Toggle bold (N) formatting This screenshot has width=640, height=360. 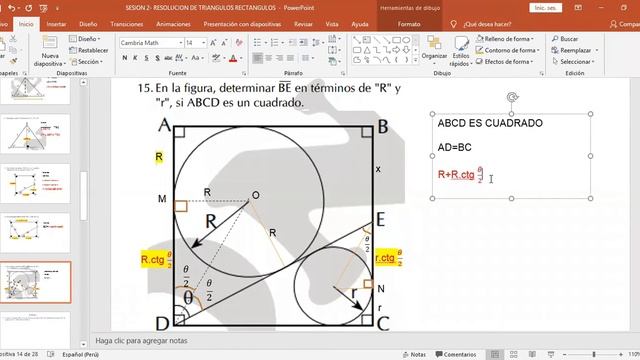coord(124,58)
